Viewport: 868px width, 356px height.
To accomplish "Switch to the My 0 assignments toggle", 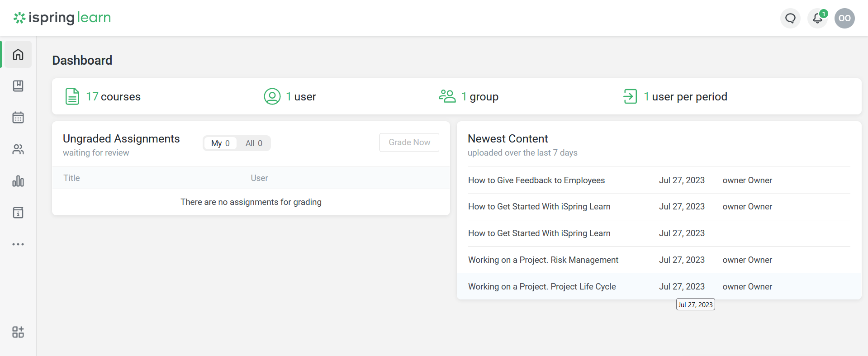I will click(220, 143).
